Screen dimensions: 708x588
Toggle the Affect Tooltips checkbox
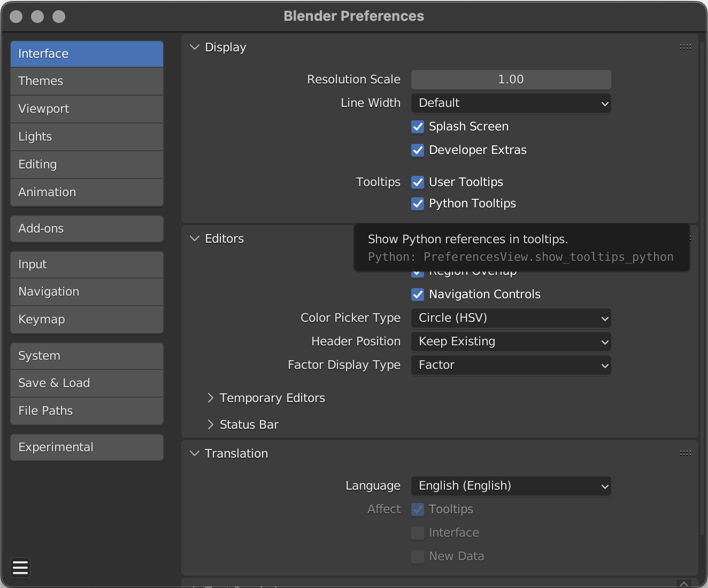pos(418,509)
